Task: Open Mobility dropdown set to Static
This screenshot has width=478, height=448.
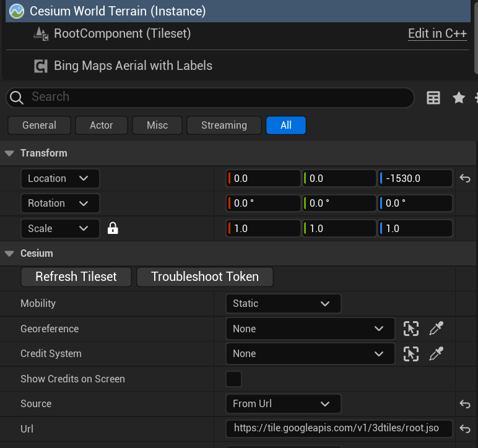Action: coord(284,303)
